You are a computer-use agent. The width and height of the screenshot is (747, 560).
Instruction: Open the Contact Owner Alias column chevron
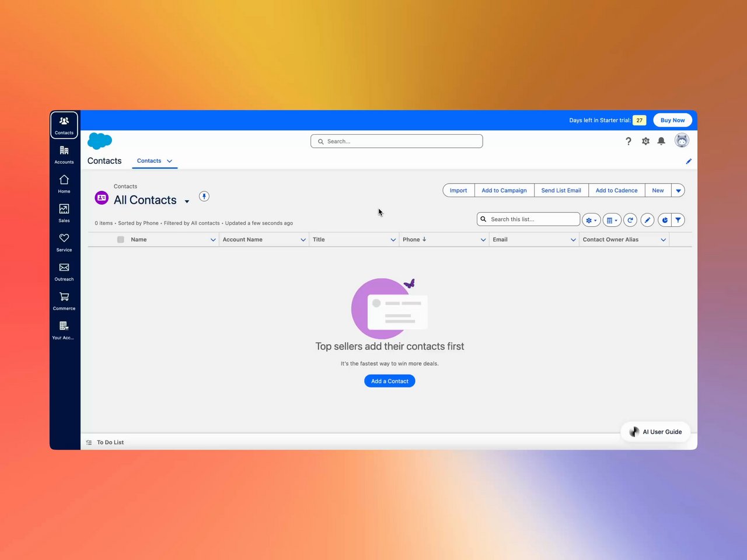pyautogui.click(x=664, y=240)
